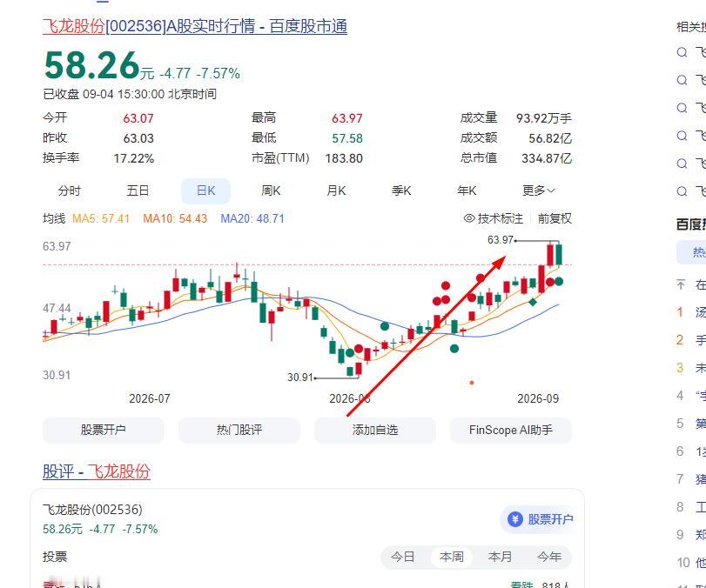Open the 前复权 adjustment selector
Viewport: 706px width, 588px height.
555,218
